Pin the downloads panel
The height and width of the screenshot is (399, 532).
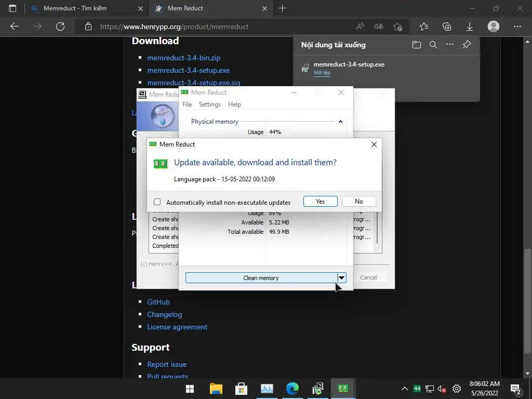pos(467,45)
